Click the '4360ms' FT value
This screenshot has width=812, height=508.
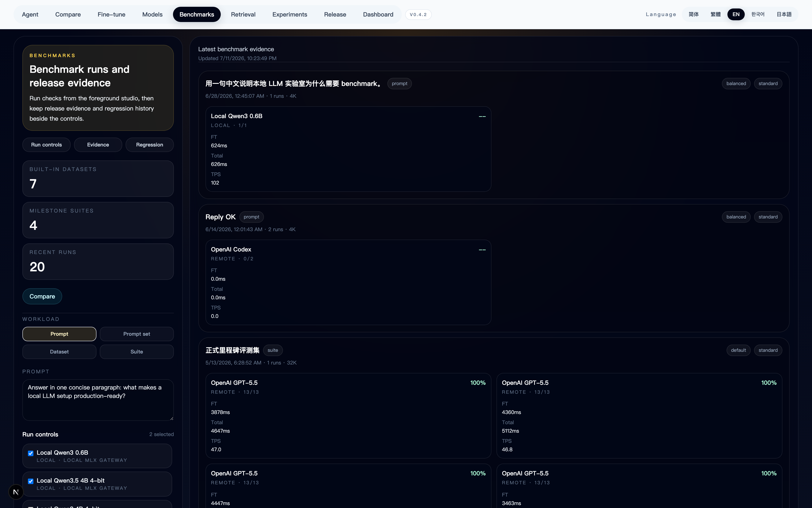[511, 412]
